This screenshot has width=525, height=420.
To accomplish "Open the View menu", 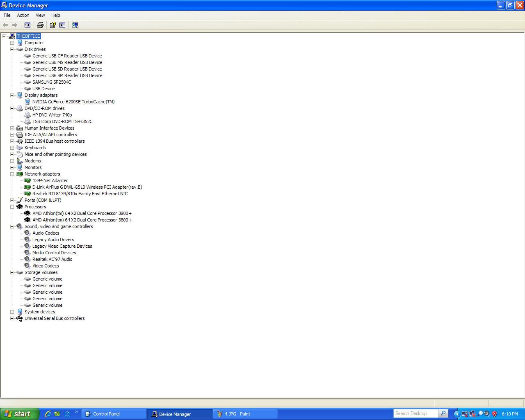I will [x=40, y=15].
